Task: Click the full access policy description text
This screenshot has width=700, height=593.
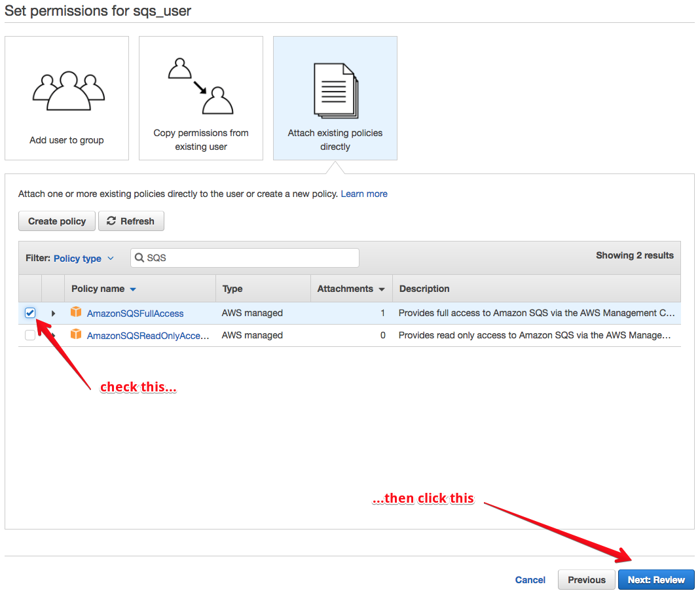Action: (536, 314)
